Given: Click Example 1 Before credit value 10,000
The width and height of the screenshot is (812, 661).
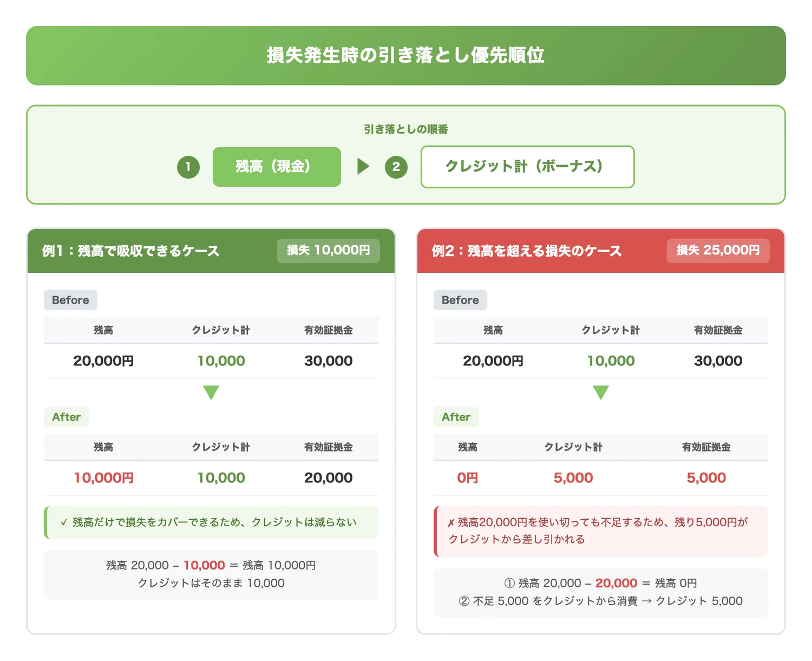Looking at the screenshot, I should (221, 361).
